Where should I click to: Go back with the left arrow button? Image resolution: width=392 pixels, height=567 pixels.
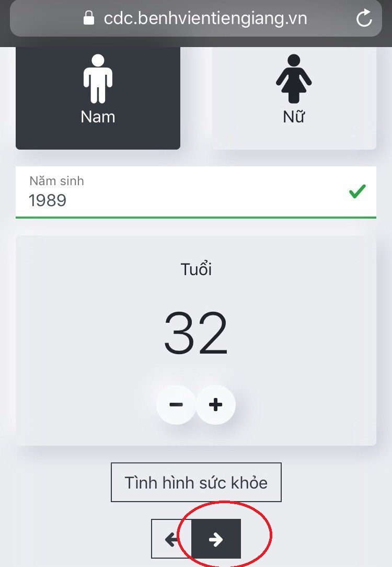point(171,539)
